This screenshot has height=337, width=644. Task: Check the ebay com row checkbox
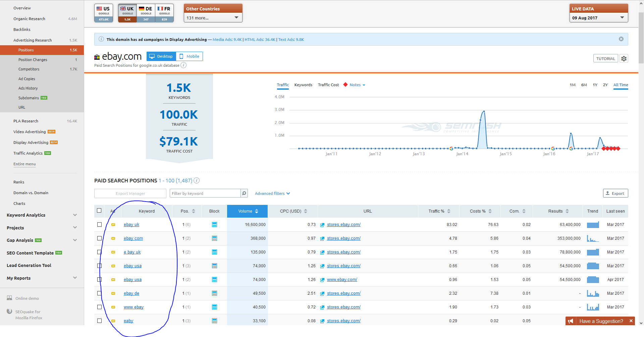[x=99, y=238]
